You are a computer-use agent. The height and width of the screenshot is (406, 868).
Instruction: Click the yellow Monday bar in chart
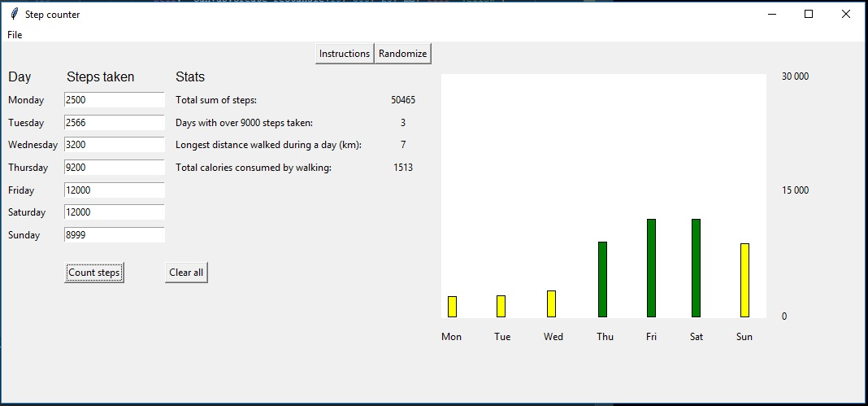pyautogui.click(x=452, y=307)
